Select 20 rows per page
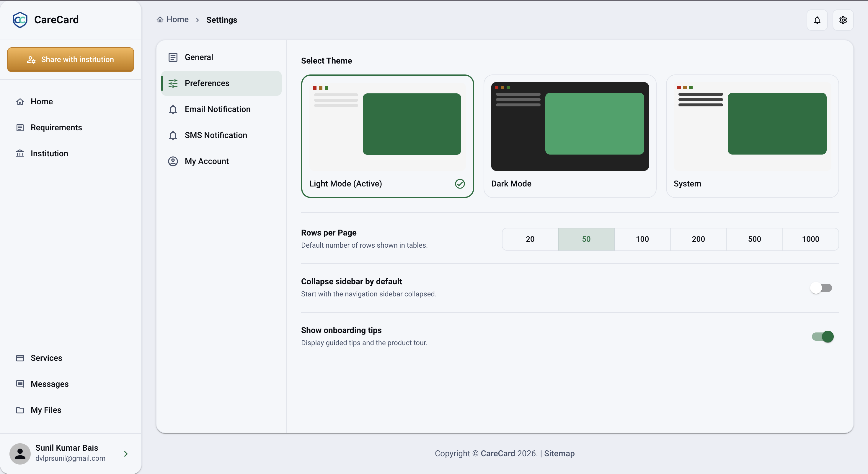This screenshot has width=868, height=474. (x=530, y=239)
